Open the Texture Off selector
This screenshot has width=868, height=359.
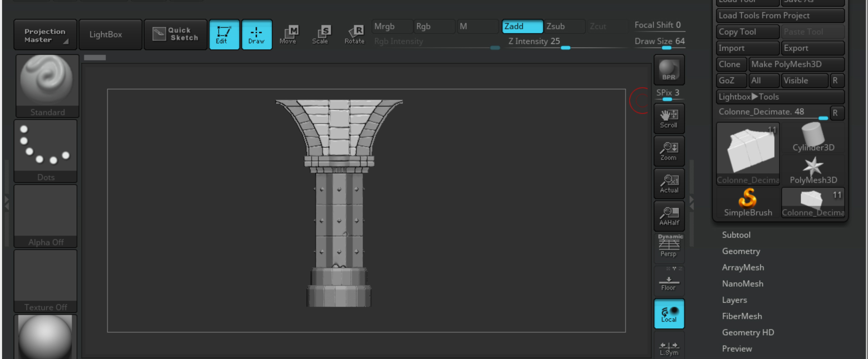point(46,281)
